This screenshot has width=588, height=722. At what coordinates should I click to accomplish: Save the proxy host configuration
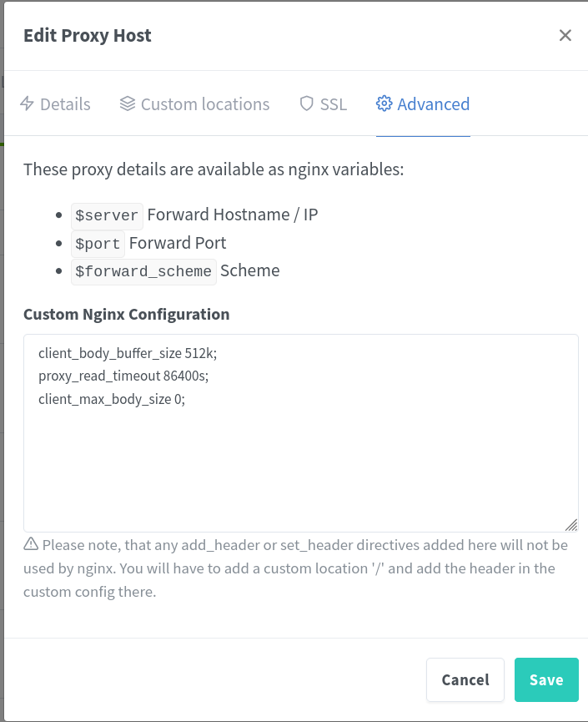pos(546,680)
